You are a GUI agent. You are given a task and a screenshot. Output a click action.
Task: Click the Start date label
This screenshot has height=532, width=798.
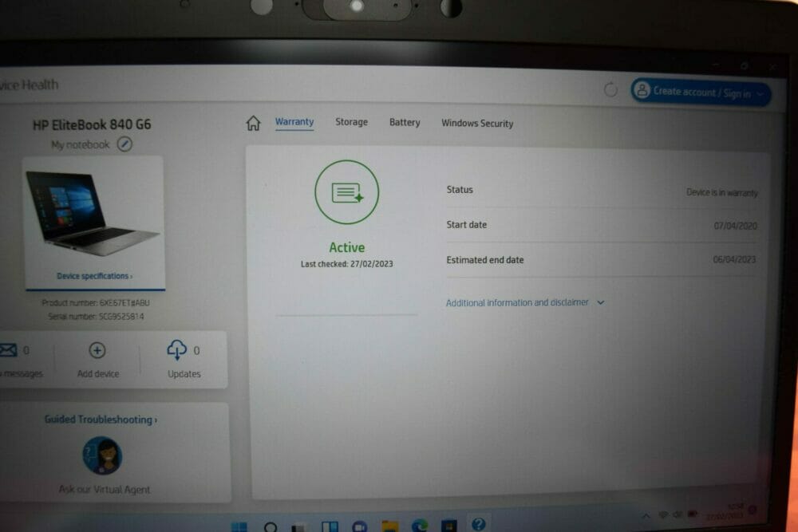(466, 225)
